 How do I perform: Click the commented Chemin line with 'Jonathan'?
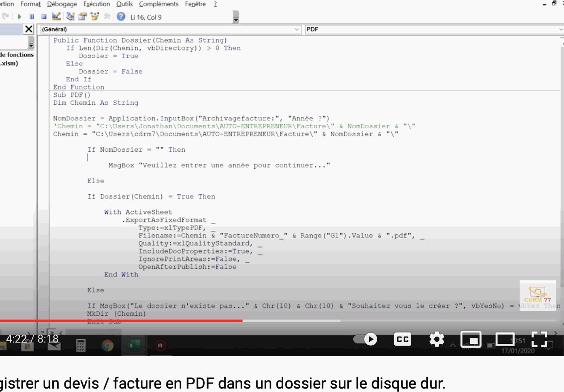click(234, 126)
